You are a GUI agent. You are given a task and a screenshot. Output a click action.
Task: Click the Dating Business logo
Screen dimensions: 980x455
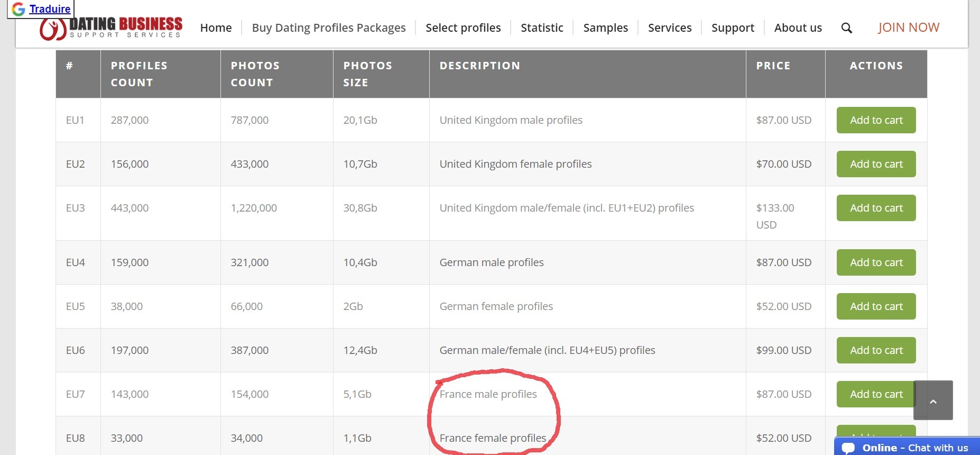point(112,29)
